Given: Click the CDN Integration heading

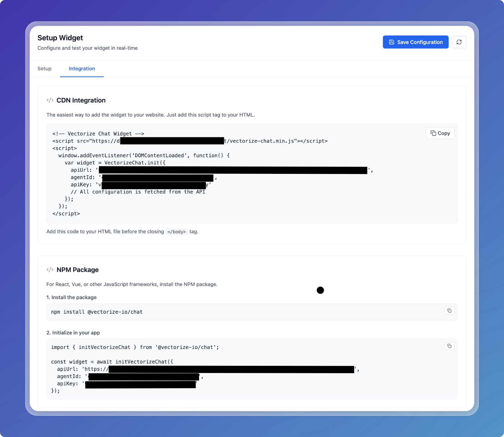Looking at the screenshot, I should click(81, 100).
